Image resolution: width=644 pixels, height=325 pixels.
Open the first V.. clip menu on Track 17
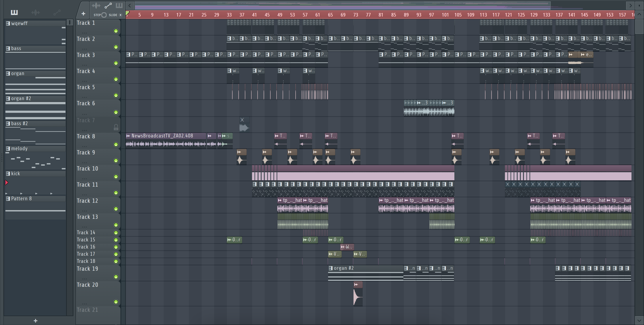[330, 254]
